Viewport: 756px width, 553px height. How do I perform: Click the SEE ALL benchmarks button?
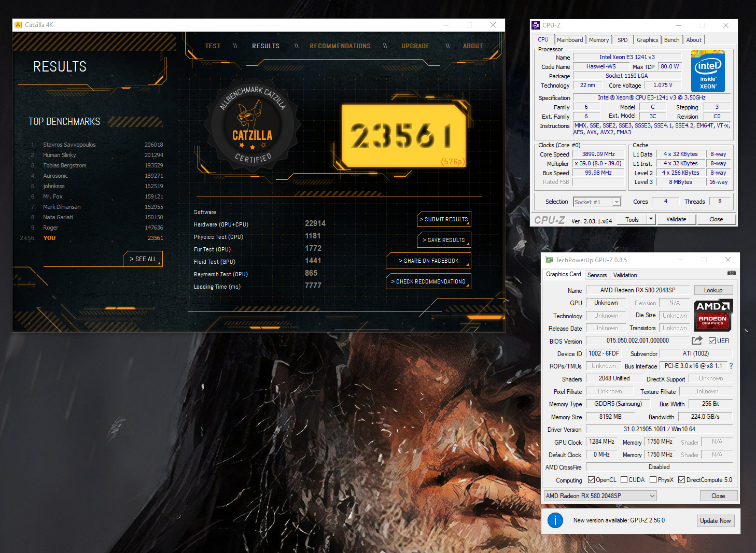tap(143, 259)
